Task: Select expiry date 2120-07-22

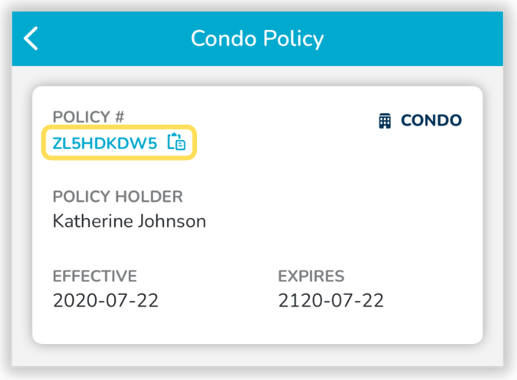Action: (x=331, y=301)
